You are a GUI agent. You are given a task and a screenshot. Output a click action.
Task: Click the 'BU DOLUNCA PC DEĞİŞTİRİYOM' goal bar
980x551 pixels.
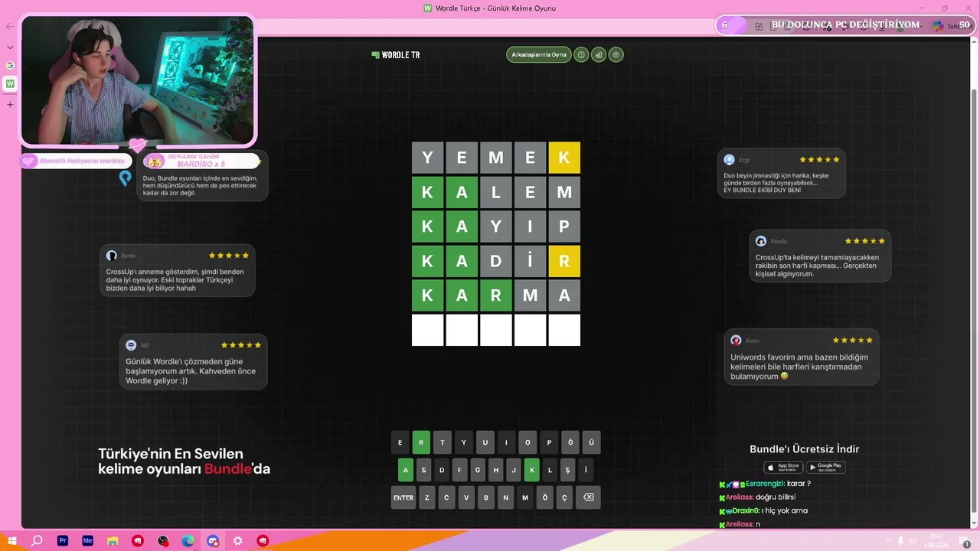(845, 25)
